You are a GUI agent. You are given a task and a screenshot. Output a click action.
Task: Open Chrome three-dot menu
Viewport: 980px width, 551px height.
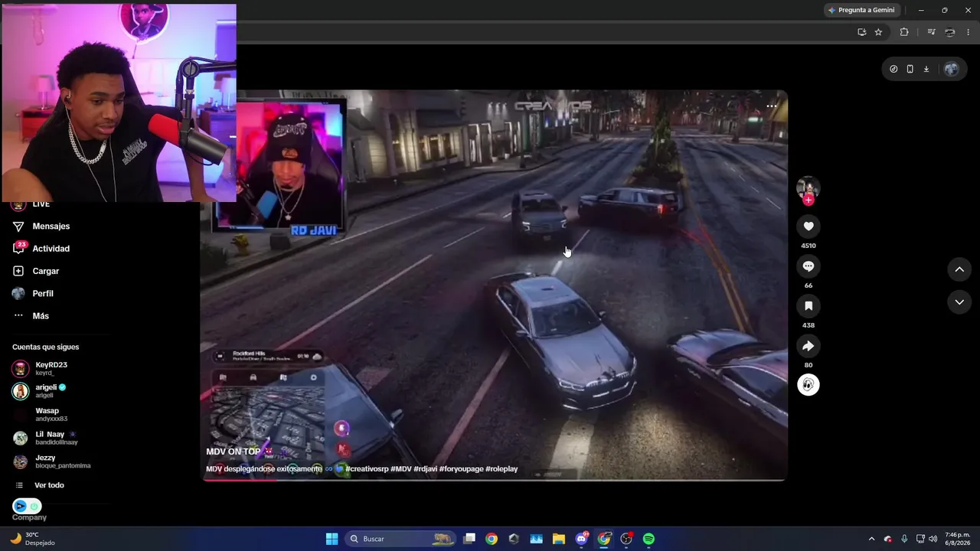(969, 32)
